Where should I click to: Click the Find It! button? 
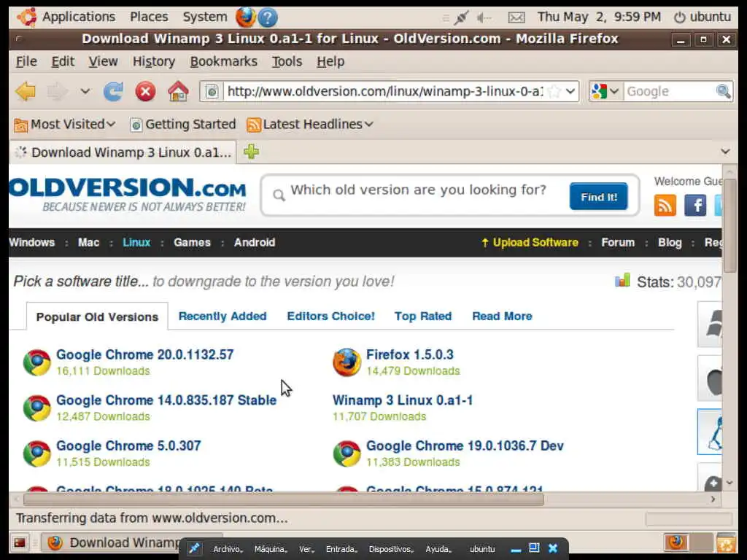pyautogui.click(x=598, y=196)
